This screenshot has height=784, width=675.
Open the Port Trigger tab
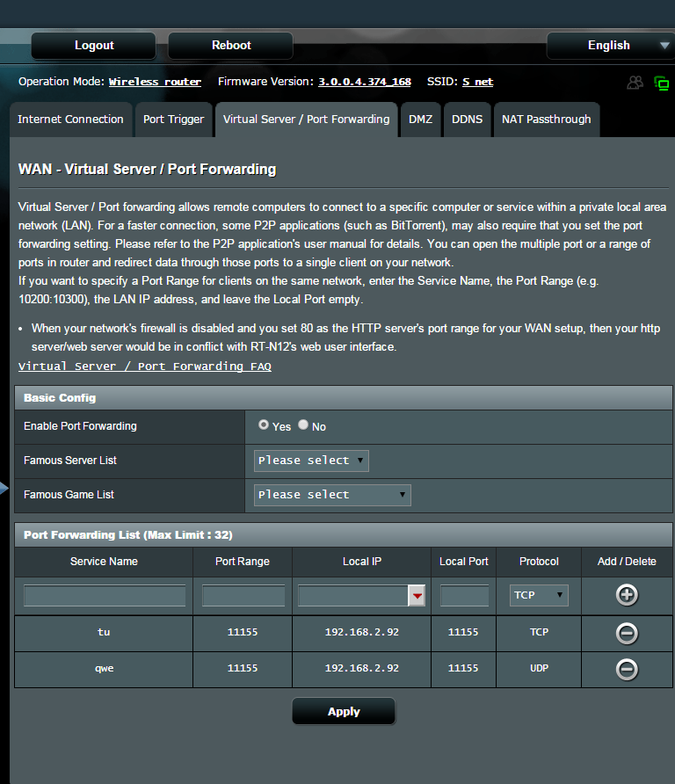pos(173,120)
